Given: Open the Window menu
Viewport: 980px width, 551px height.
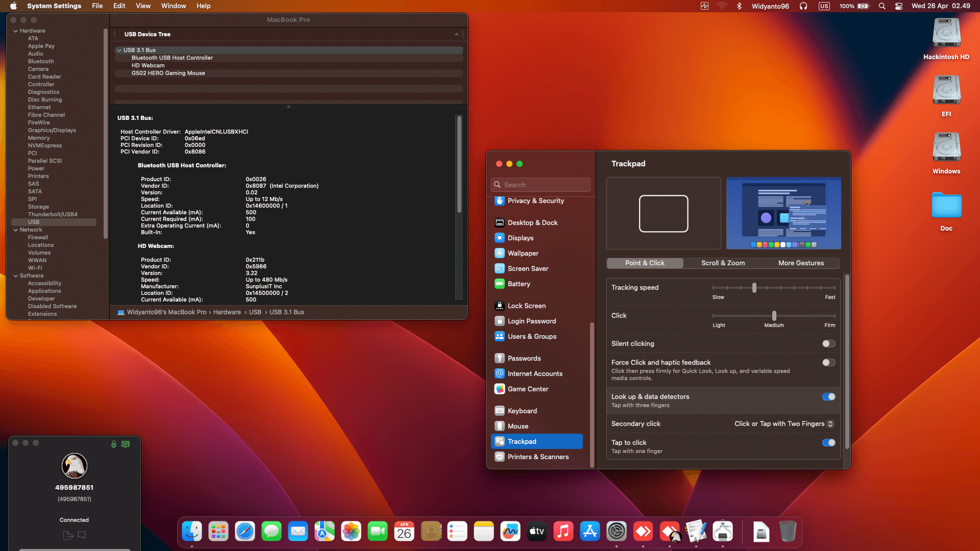Looking at the screenshot, I should (x=174, y=6).
